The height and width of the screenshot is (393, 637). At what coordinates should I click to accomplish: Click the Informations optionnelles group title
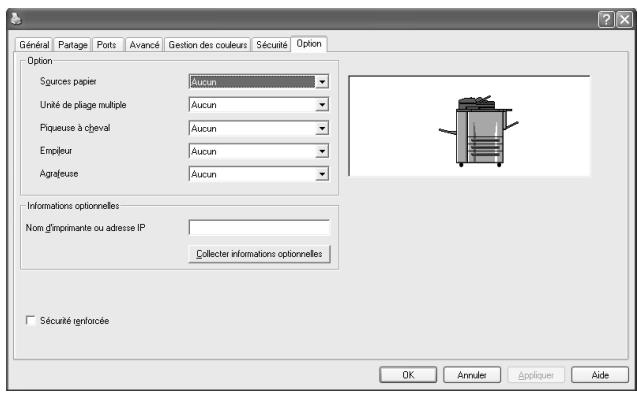(73, 206)
